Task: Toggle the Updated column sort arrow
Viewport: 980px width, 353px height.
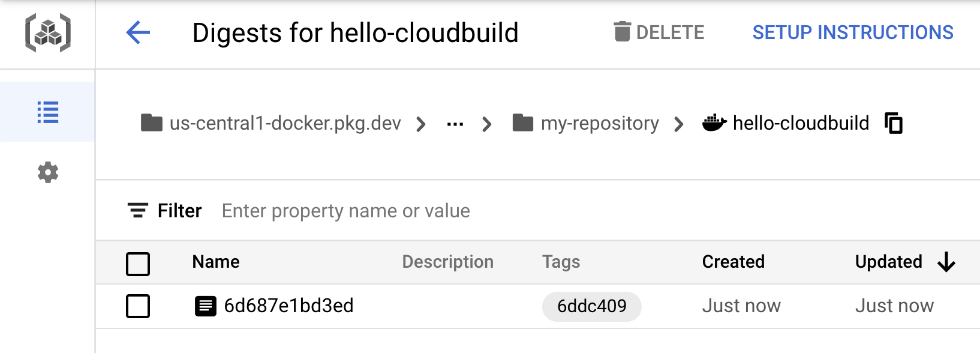Action: 946,262
